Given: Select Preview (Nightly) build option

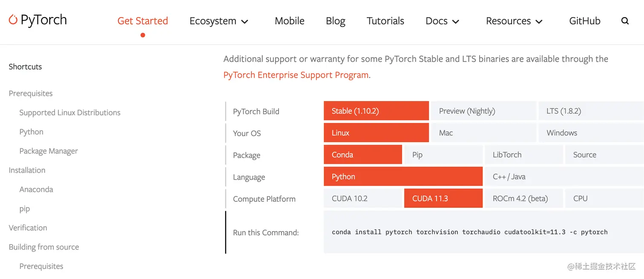Looking at the screenshot, I should [483, 111].
